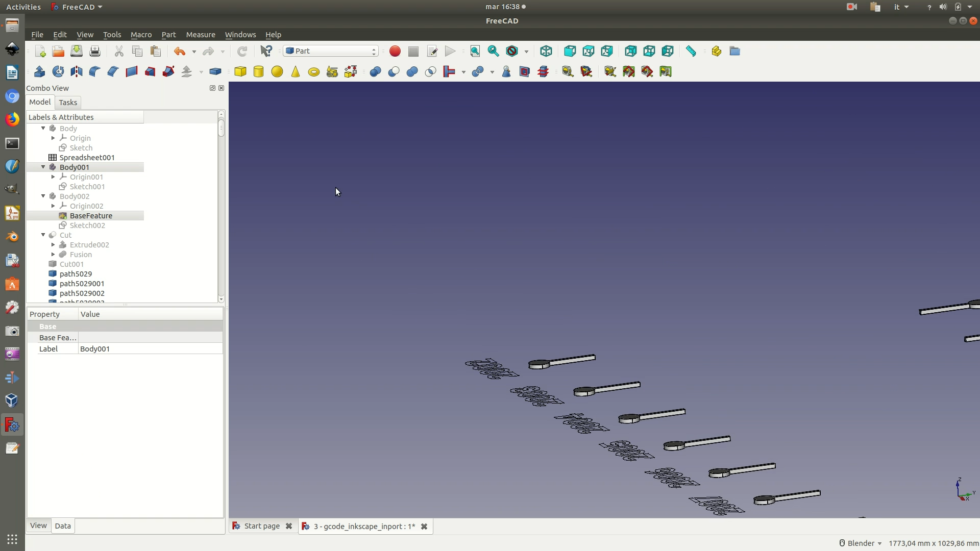Open Firefox from the Ubuntu dock
This screenshot has width=980, height=551.
coord(12,119)
